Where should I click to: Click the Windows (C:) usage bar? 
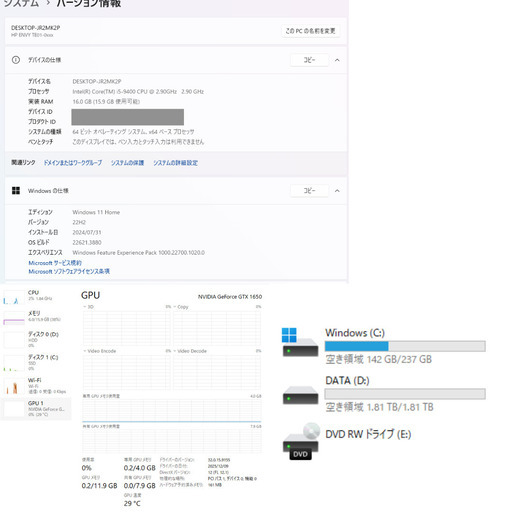[x=405, y=346]
